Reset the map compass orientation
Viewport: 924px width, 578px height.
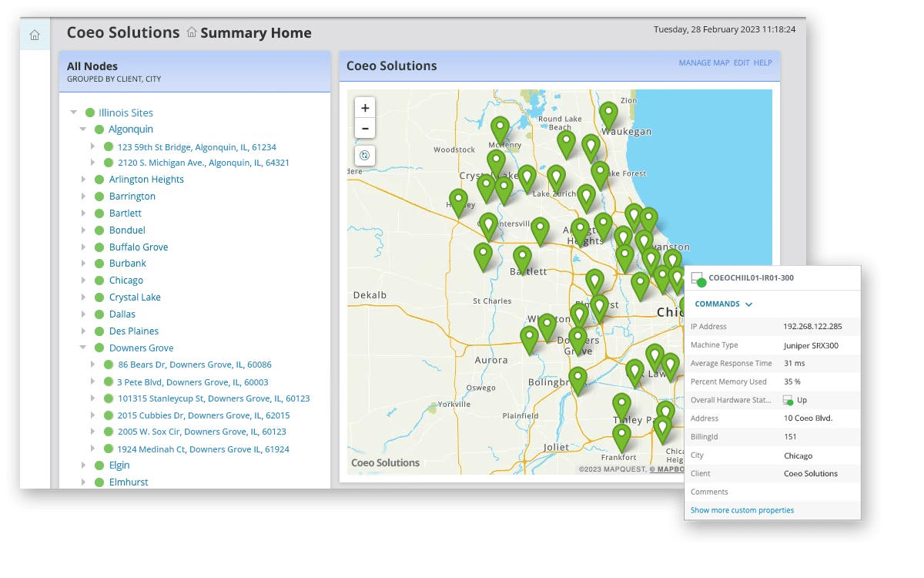[x=365, y=156]
